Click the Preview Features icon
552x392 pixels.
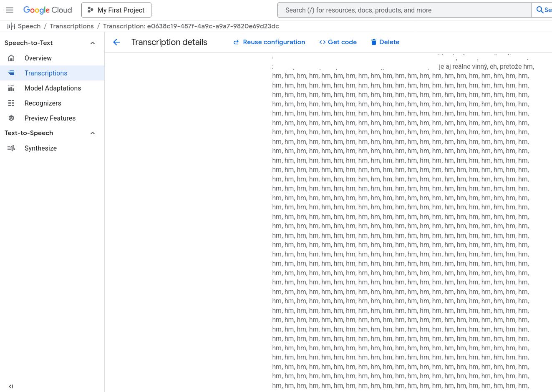[11, 118]
